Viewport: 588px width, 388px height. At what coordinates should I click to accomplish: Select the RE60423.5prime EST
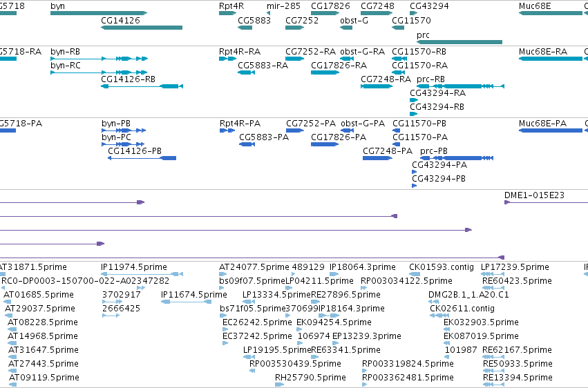[x=493, y=288]
